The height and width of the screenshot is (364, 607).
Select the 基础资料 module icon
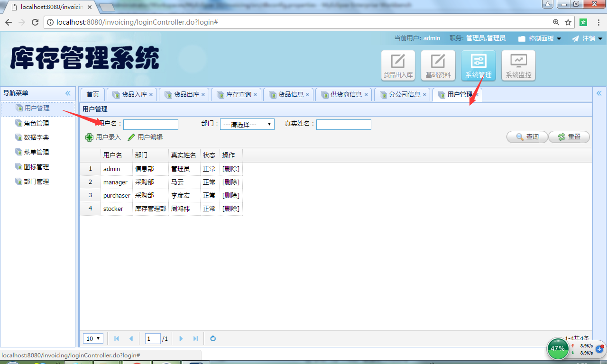(438, 65)
